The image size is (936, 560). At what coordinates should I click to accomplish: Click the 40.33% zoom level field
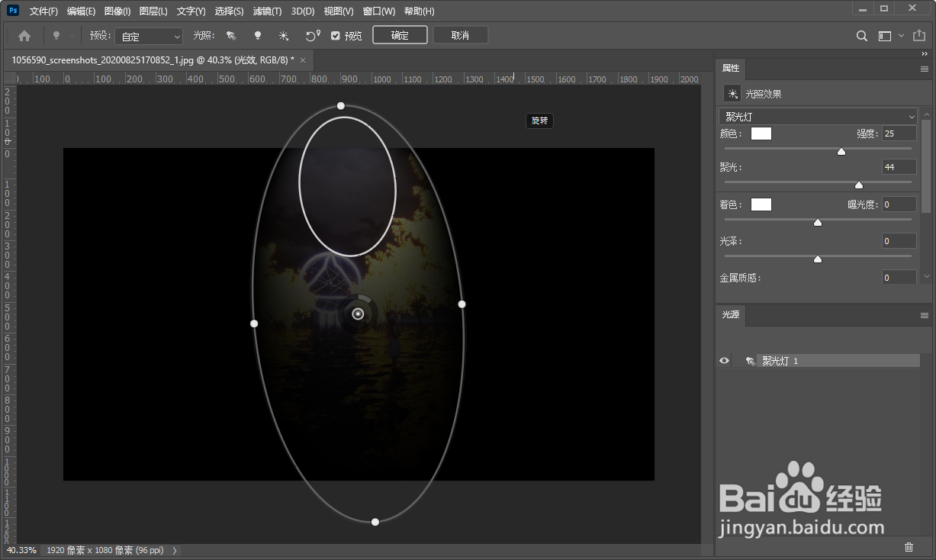21,550
